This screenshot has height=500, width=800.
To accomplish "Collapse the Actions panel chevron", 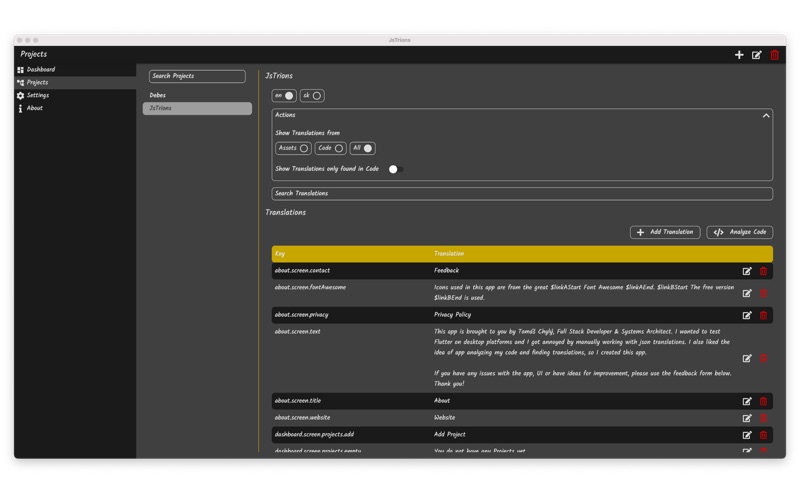I will 766,116.
